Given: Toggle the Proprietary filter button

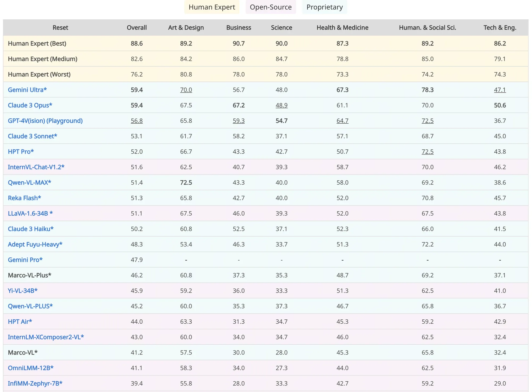Looking at the screenshot, I should [324, 7].
